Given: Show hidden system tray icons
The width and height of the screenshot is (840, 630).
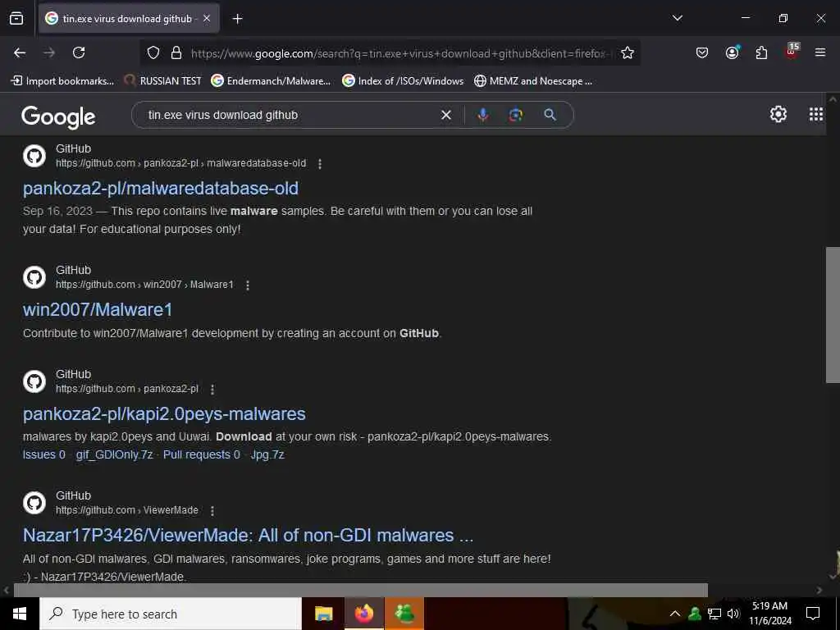Looking at the screenshot, I should point(675,614).
